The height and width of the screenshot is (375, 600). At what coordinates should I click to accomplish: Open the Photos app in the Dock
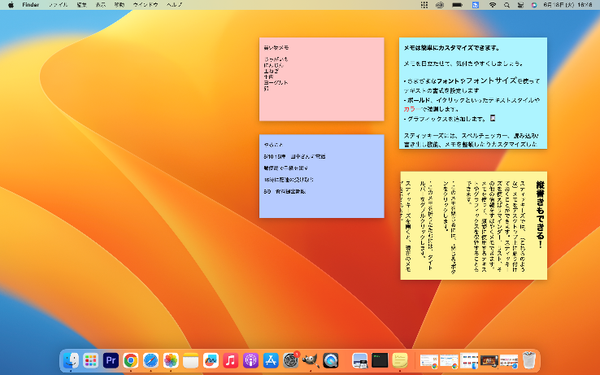171,360
